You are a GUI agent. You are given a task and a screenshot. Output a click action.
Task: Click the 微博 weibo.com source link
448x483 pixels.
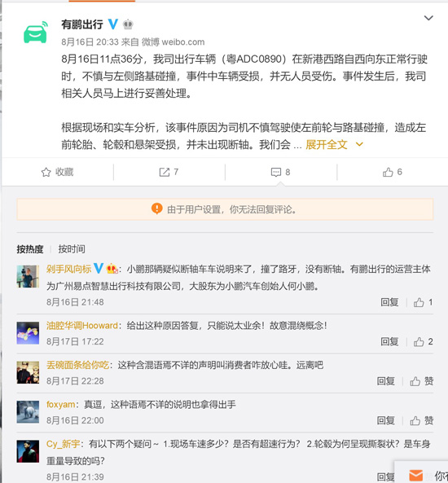click(x=173, y=42)
